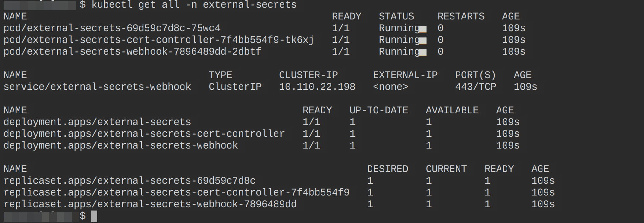Click the DESIRED column header
The image size is (644, 223).
[387, 169]
